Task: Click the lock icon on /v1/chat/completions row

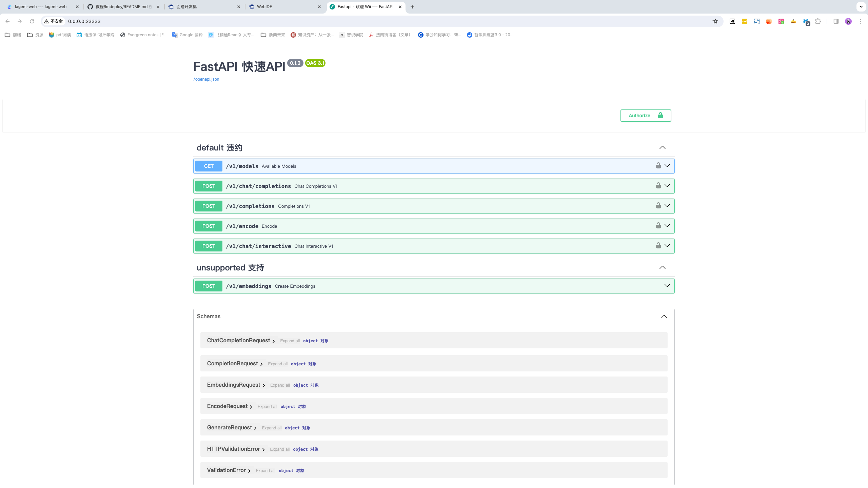Action: click(658, 186)
